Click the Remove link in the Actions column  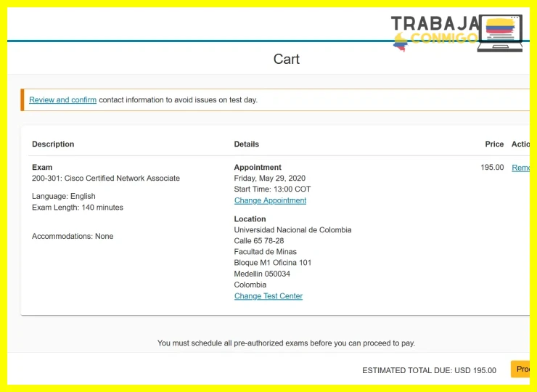pyautogui.click(x=520, y=168)
